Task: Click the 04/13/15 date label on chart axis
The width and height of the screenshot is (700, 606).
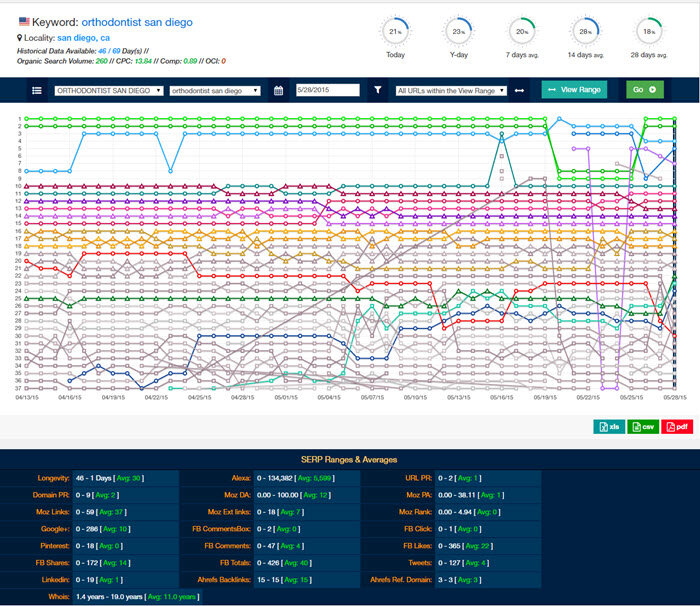Action: coord(27,397)
